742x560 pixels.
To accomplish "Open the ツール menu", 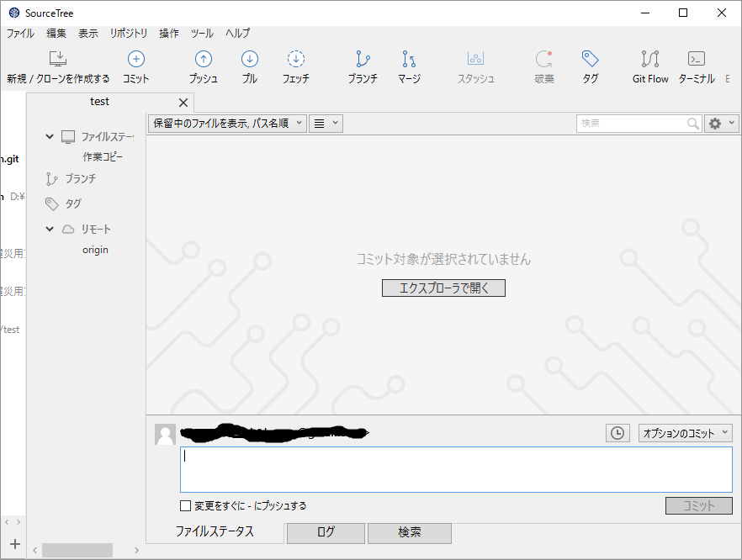I will (x=202, y=33).
